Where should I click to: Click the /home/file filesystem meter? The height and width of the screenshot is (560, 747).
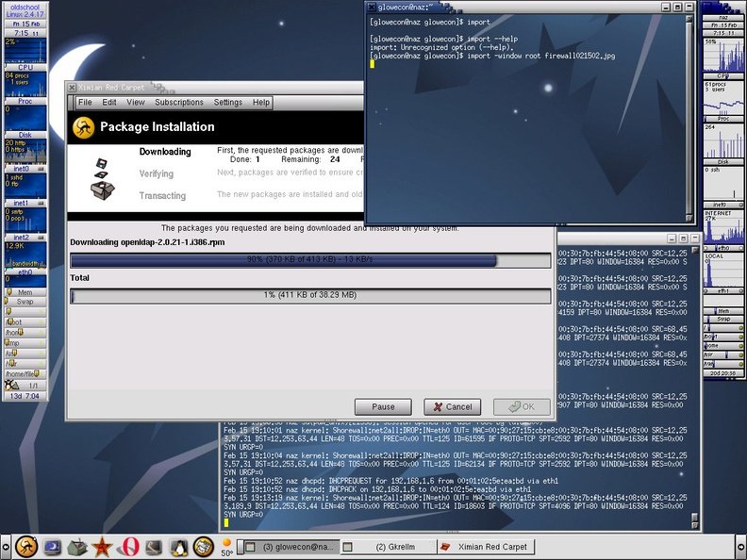point(25,374)
